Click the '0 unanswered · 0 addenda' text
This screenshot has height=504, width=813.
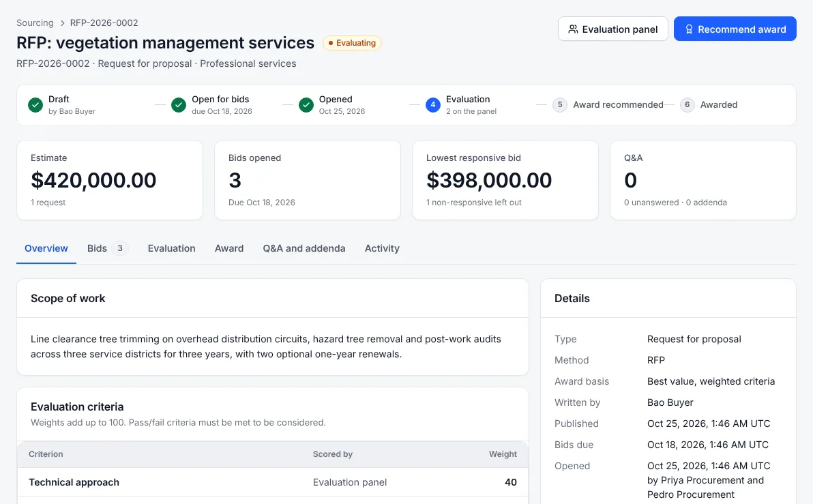676,203
